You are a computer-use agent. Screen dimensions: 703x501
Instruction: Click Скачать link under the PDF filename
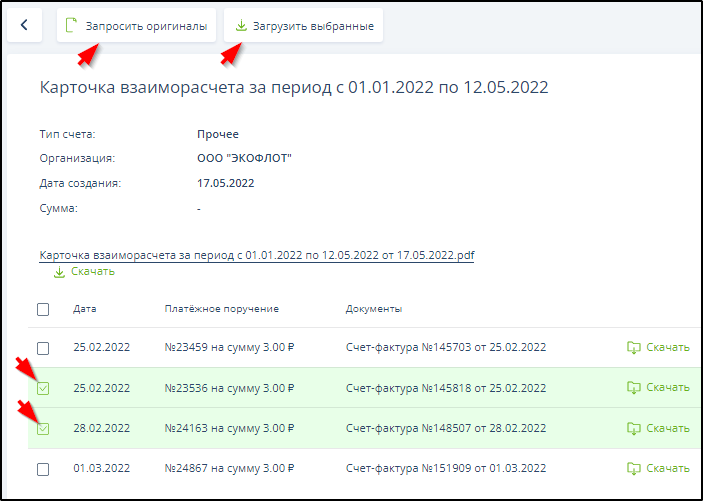click(92, 272)
